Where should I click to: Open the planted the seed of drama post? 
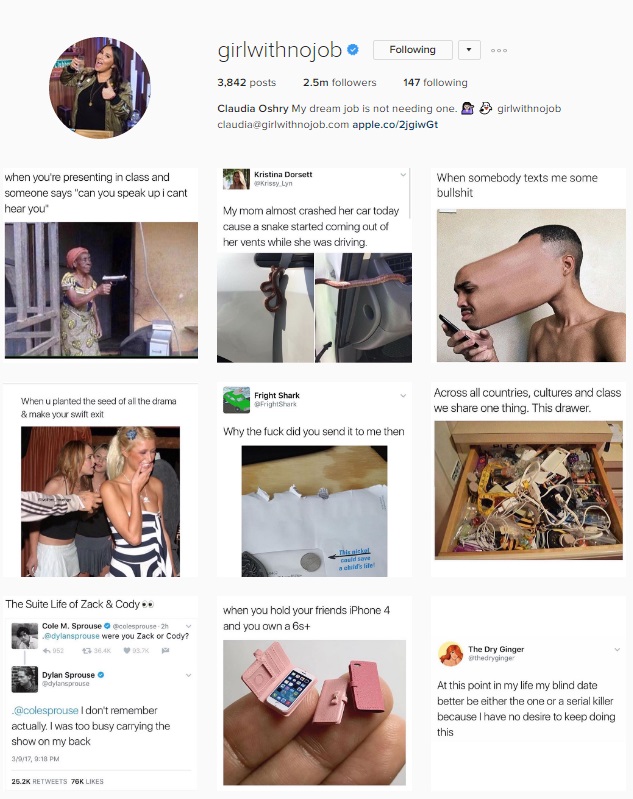[100, 480]
